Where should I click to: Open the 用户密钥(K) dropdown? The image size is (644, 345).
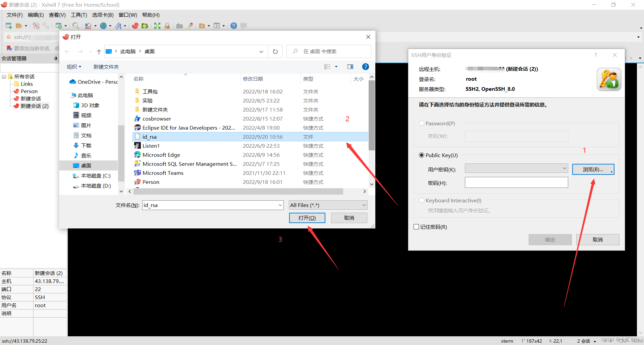tap(516, 168)
